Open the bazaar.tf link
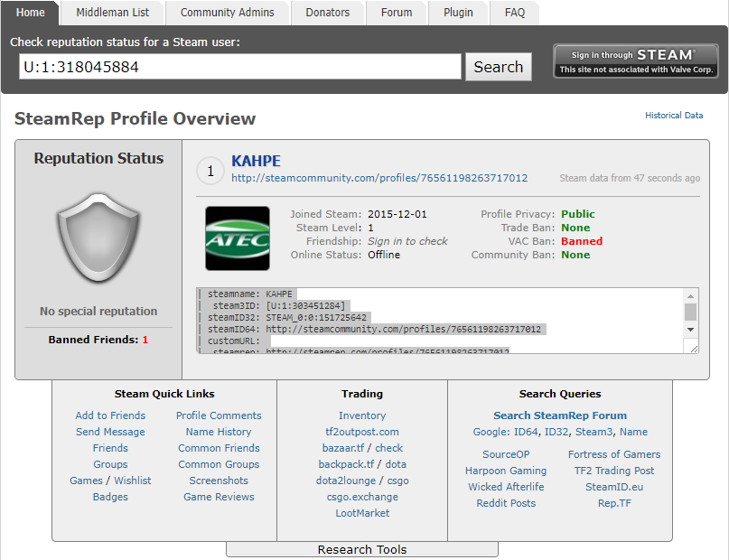Screen dimensions: 729x560 (343, 448)
